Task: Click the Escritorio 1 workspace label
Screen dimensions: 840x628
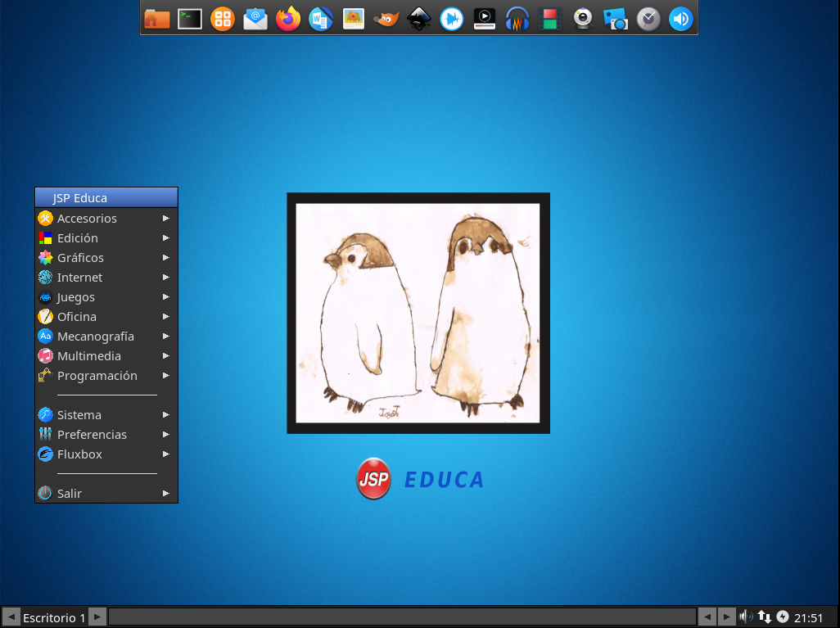Action: (54, 618)
